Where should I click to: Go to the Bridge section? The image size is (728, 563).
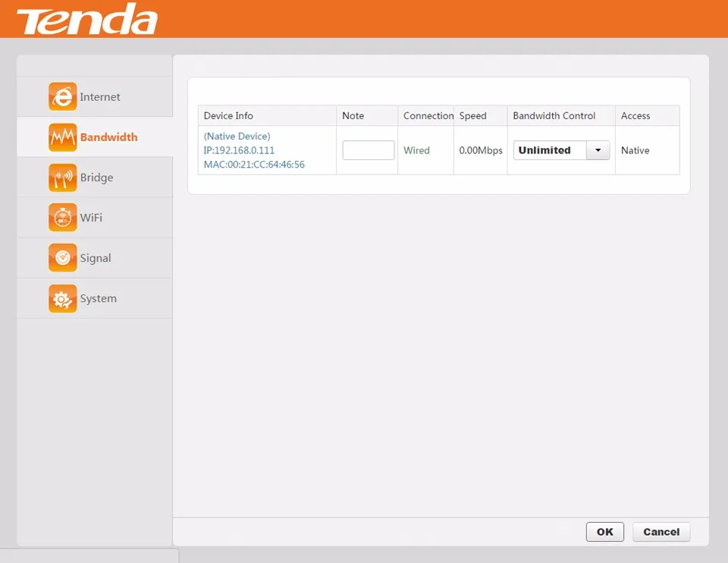(x=96, y=178)
